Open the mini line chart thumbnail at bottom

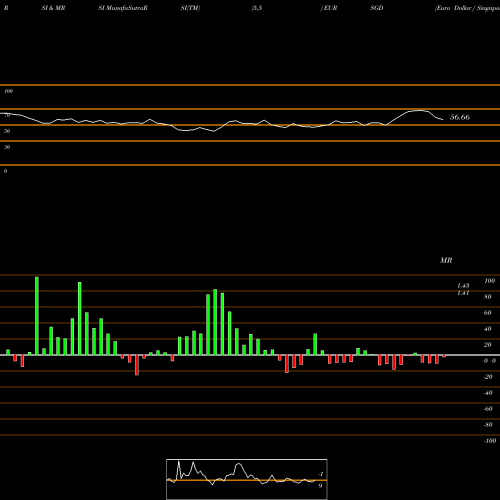click(247, 479)
